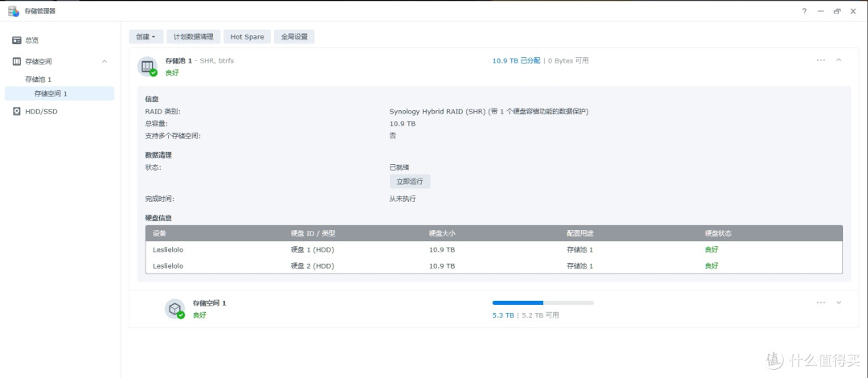Screen dimensions: 868x378
Task: Click the 硬盘大小 column header
Action: pos(442,233)
